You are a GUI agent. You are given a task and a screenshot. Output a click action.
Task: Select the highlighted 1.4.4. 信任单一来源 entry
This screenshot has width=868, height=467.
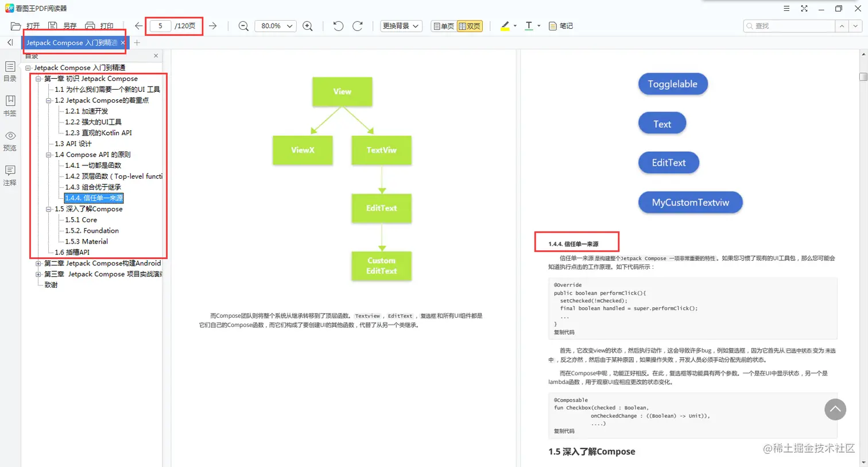click(94, 198)
